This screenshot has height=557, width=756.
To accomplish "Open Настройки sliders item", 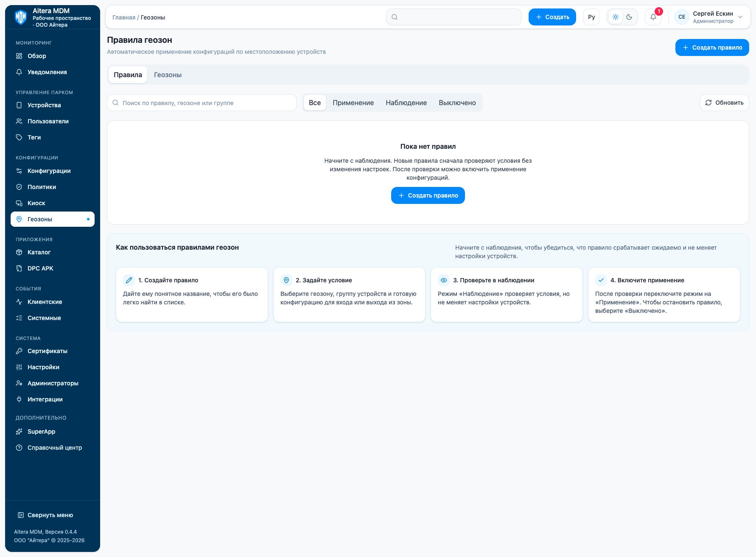I will click(53, 367).
